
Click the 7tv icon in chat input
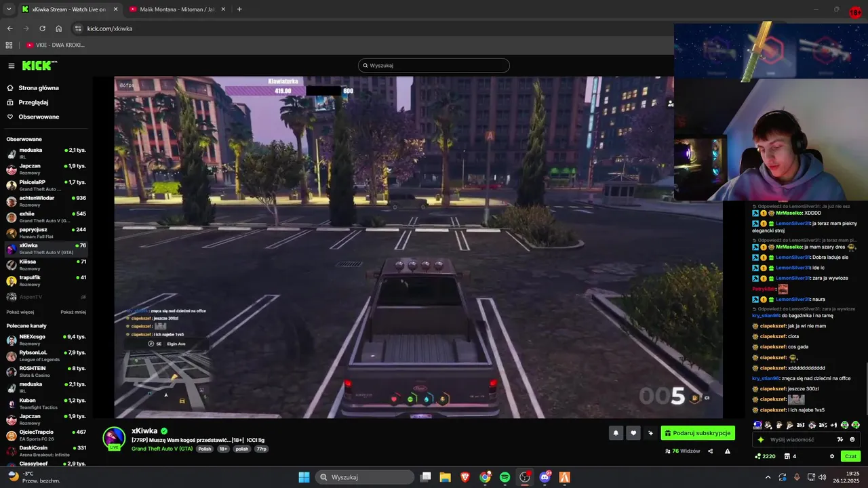[x=840, y=439]
